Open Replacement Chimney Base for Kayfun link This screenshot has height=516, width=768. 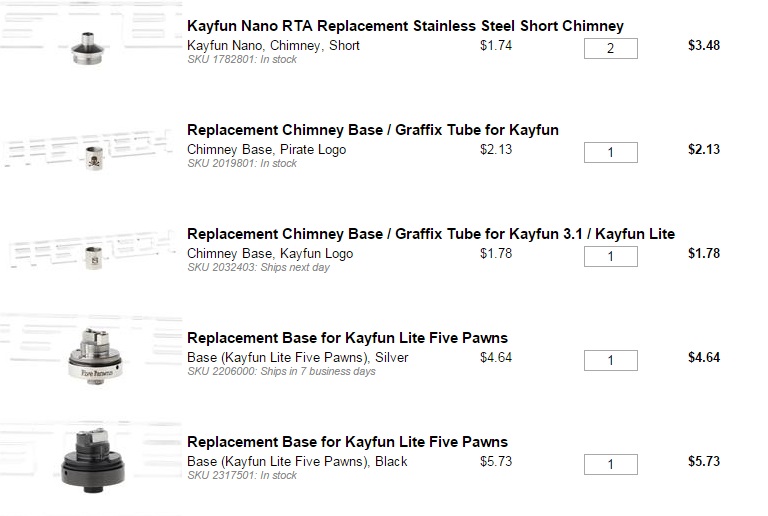pos(373,130)
